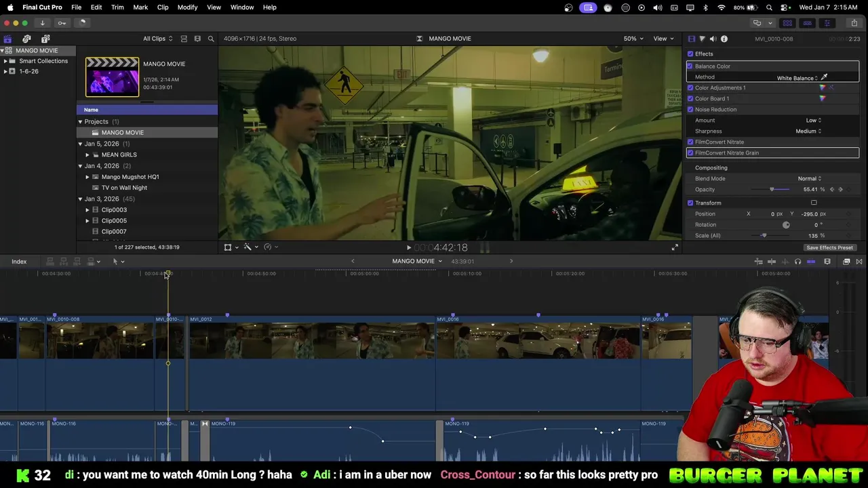Toggle the Effects checkbox
Viewport: 868px width, 488px height.
tap(690, 54)
